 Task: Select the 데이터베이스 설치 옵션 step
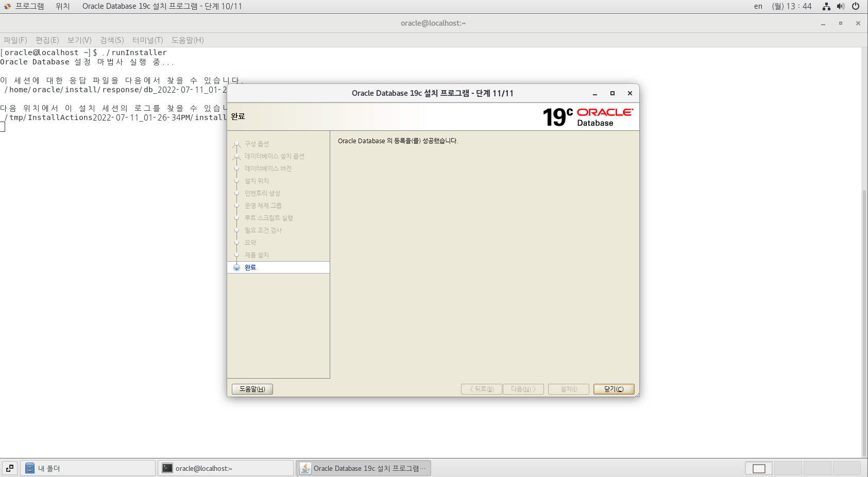click(275, 156)
